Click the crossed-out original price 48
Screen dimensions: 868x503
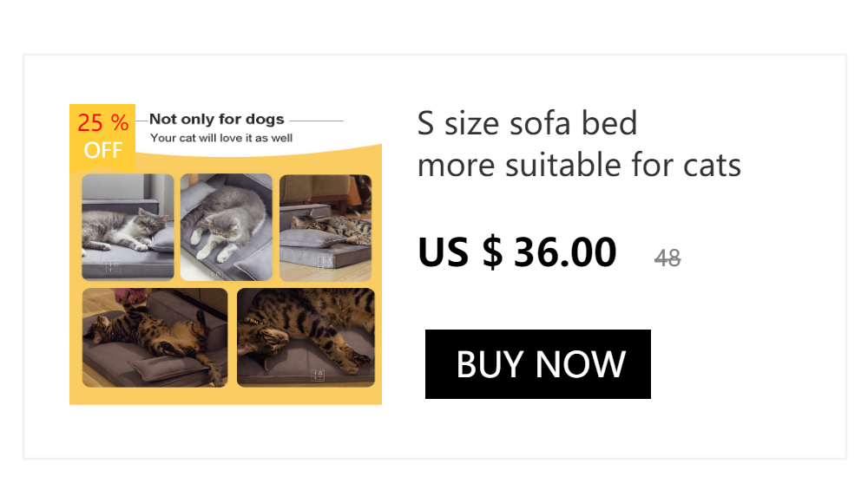[x=667, y=258]
